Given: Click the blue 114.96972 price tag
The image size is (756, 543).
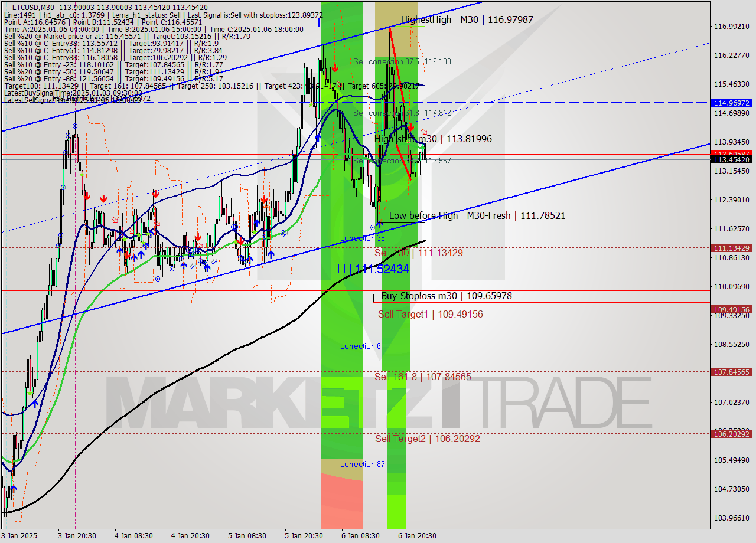Looking at the screenshot, I should (732, 103).
